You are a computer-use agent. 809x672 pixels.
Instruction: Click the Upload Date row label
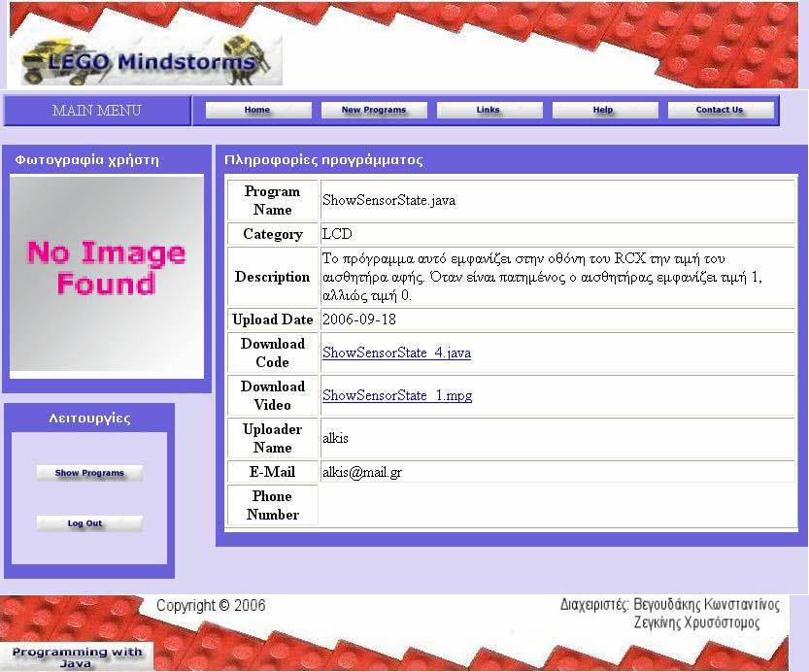(x=272, y=319)
